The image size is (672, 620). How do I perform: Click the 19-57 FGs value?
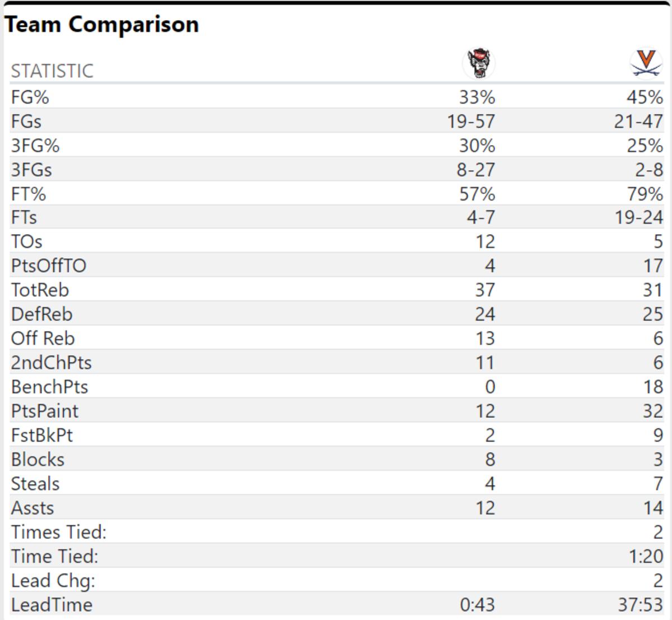(x=471, y=122)
